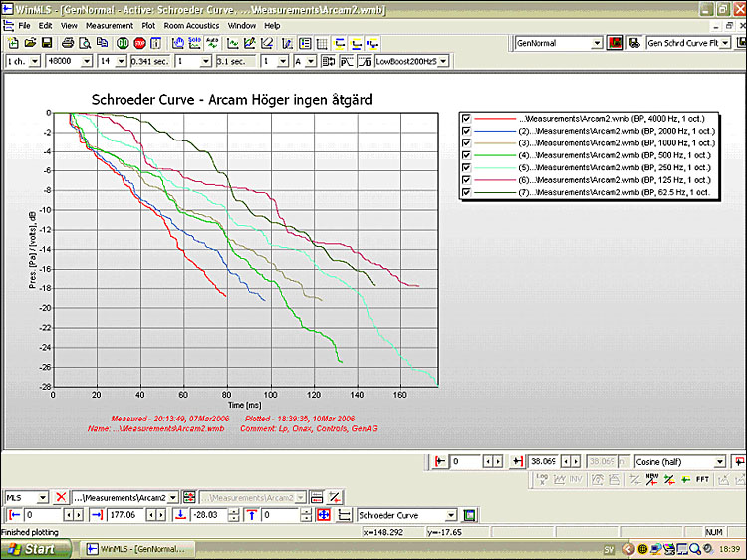The height and width of the screenshot is (560, 747).
Task: Click the Solo toolbar icon
Action: click(x=194, y=43)
